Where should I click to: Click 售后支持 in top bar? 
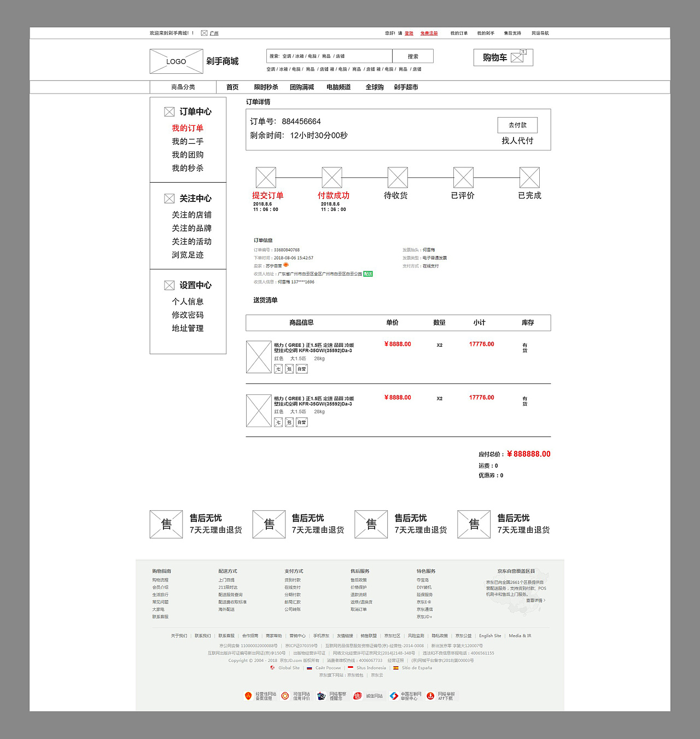click(512, 33)
